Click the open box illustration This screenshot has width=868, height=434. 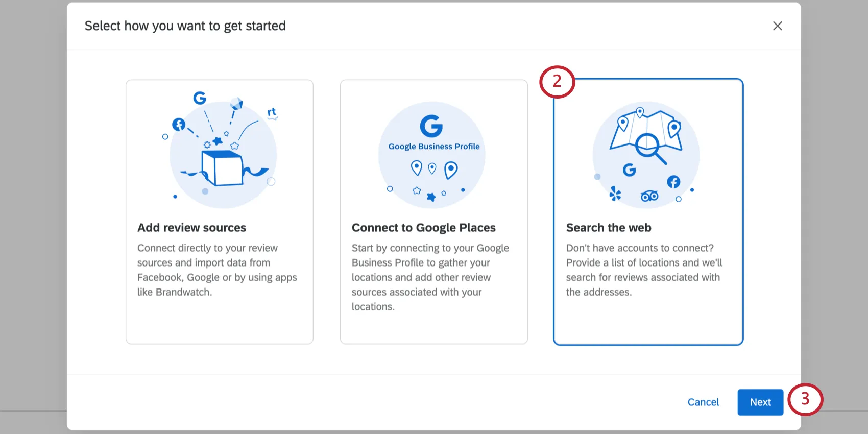tap(222, 168)
